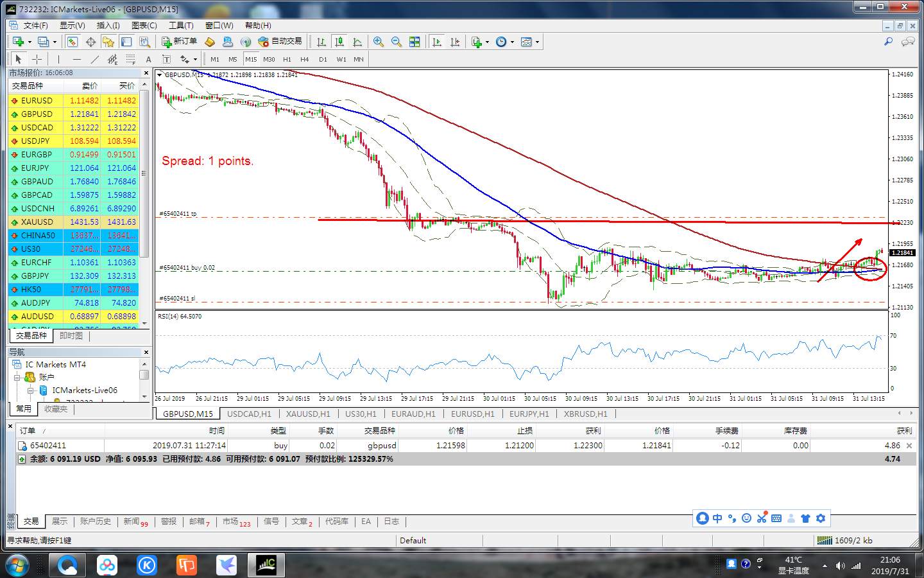This screenshot has height=578, width=924.
Task: Open the 插入(I) menu
Action: (x=108, y=25)
